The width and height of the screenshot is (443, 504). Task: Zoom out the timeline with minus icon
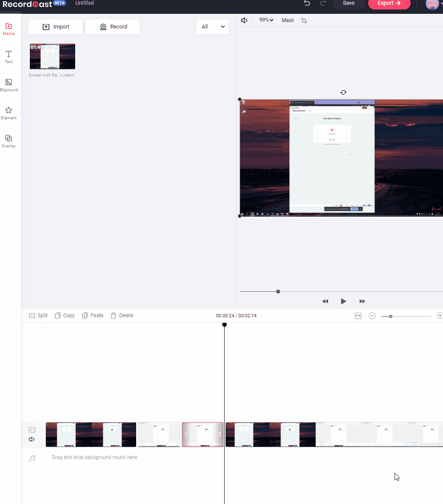[x=372, y=316]
